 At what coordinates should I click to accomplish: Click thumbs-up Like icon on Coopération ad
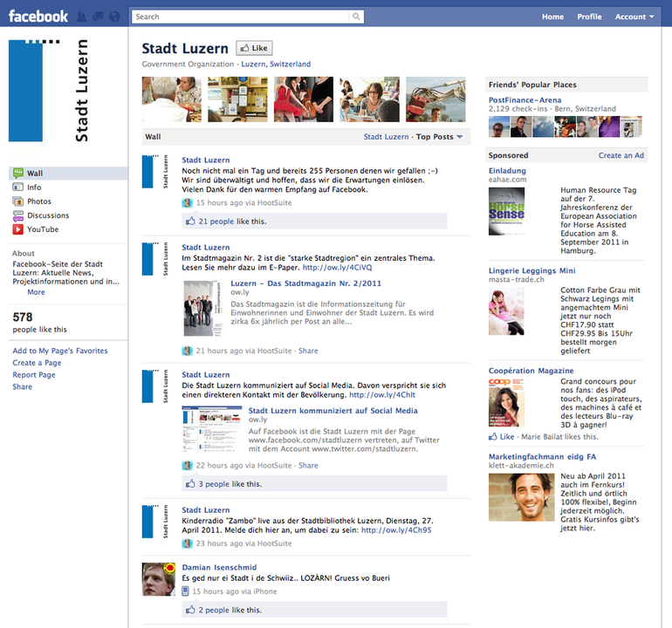click(x=493, y=436)
